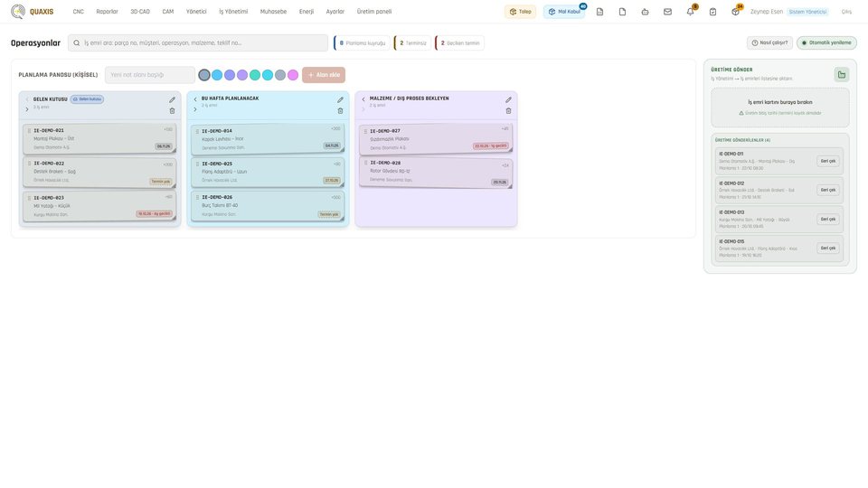868x488 pixels.
Task: Select the green teal color swatch
Action: pyautogui.click(x=255, y=75)
